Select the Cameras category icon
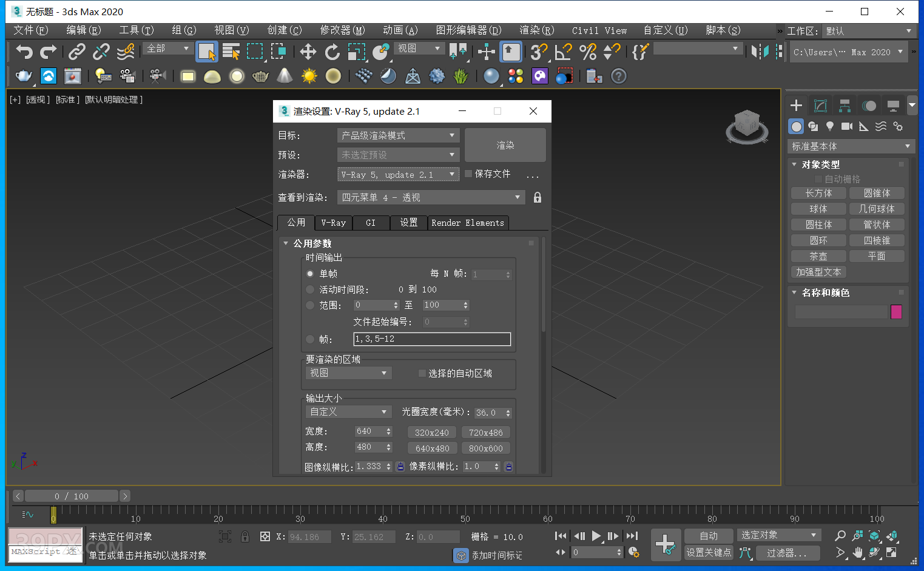Viewport: 924px width, 571px height. pyautogui.click(x=847, y=126)
